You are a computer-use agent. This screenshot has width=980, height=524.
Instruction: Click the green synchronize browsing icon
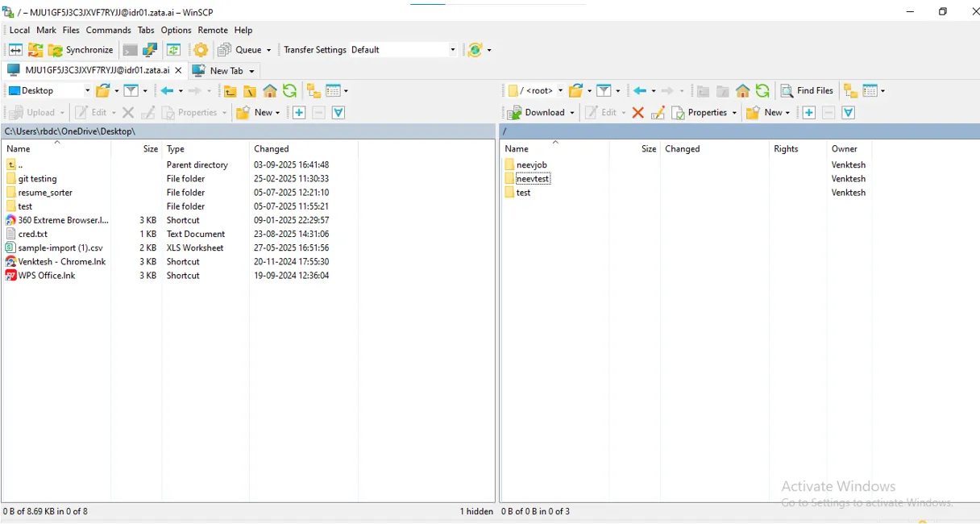tap(174, 50)
